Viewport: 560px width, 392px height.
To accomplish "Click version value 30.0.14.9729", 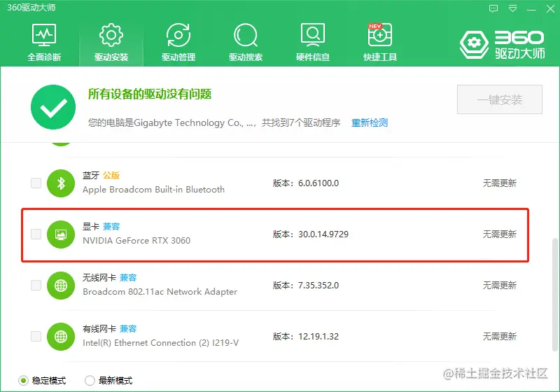I will tap(323, 234).
